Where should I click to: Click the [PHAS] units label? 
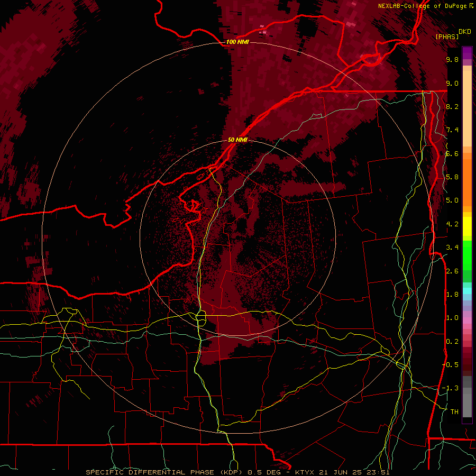point(447,36)
